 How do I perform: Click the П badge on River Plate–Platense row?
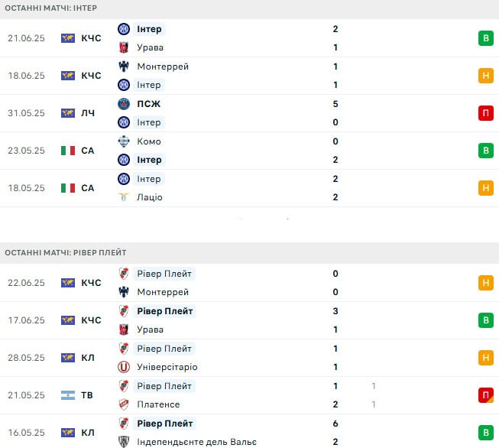486,395
